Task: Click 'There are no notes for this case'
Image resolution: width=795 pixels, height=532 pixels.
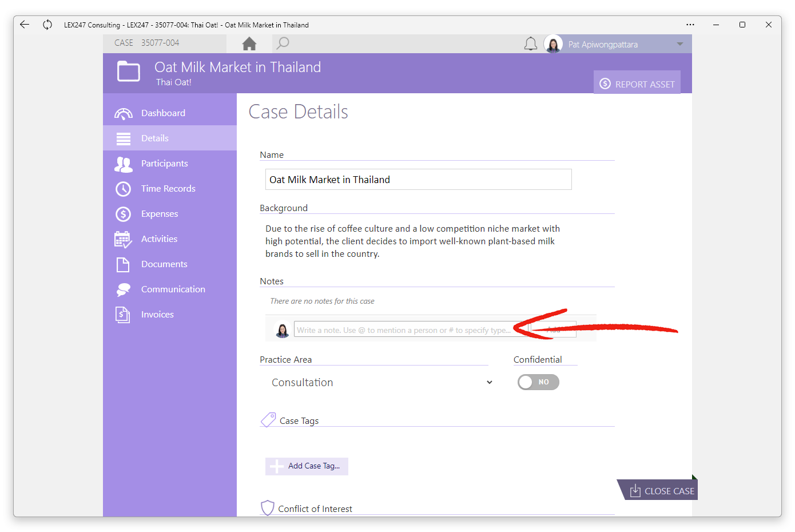Action: pos(322,301)
